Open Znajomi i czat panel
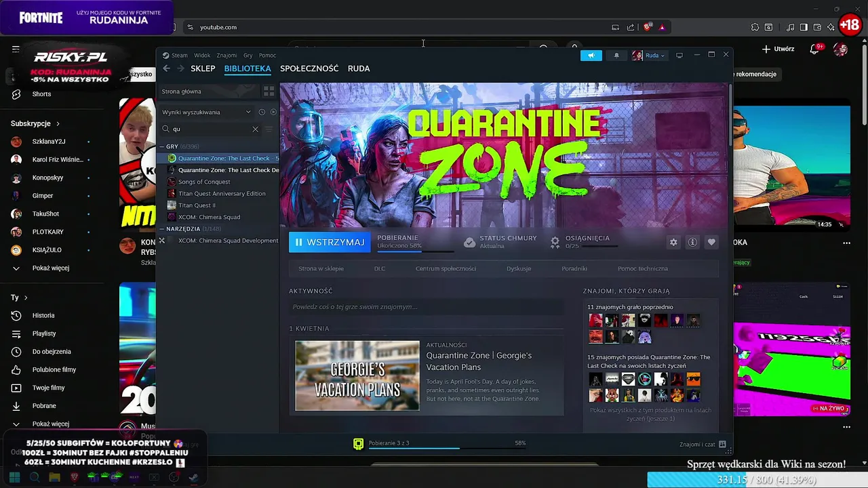Screen dimensions: 868x488 (703, 445)
